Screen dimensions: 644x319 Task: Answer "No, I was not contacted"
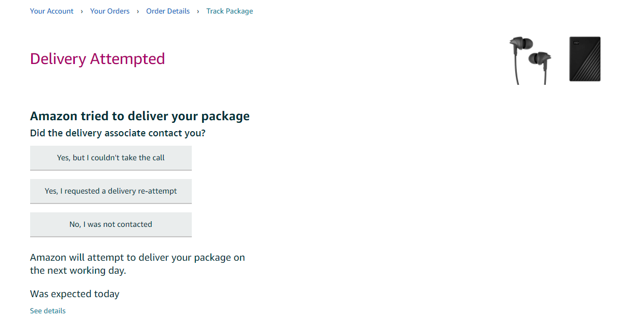[111, 224]
